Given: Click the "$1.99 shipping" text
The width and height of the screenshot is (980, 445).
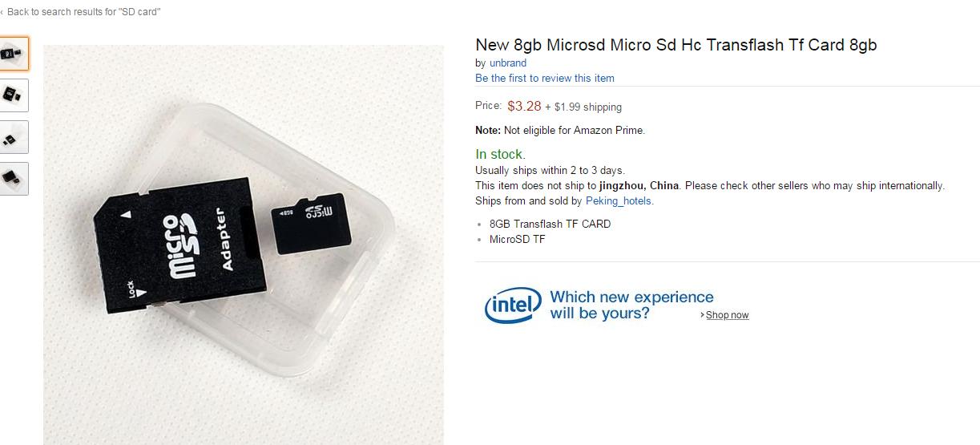Looking at the screenshot, I should pos(587,107).
